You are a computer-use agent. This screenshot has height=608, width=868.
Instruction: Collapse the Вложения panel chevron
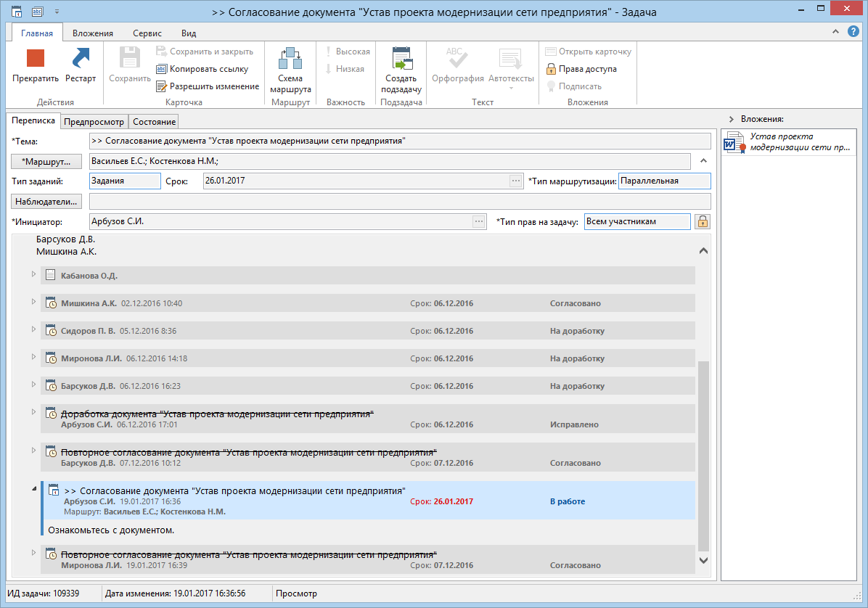(732, 119)
